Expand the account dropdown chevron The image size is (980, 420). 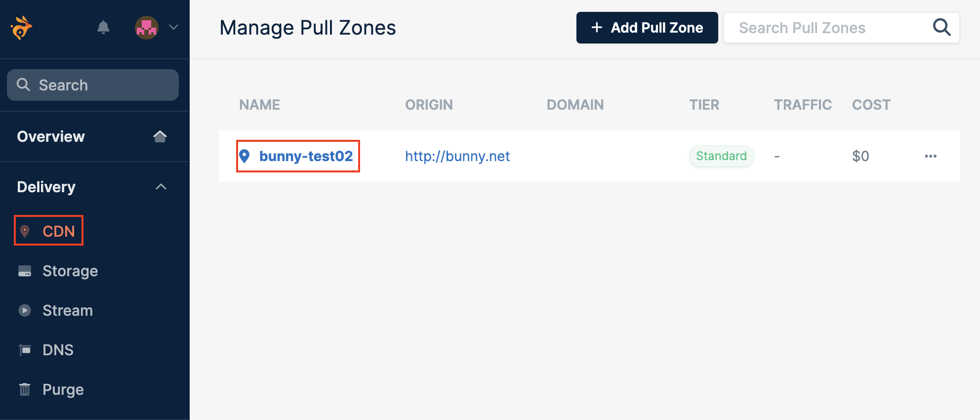point(173,27)
